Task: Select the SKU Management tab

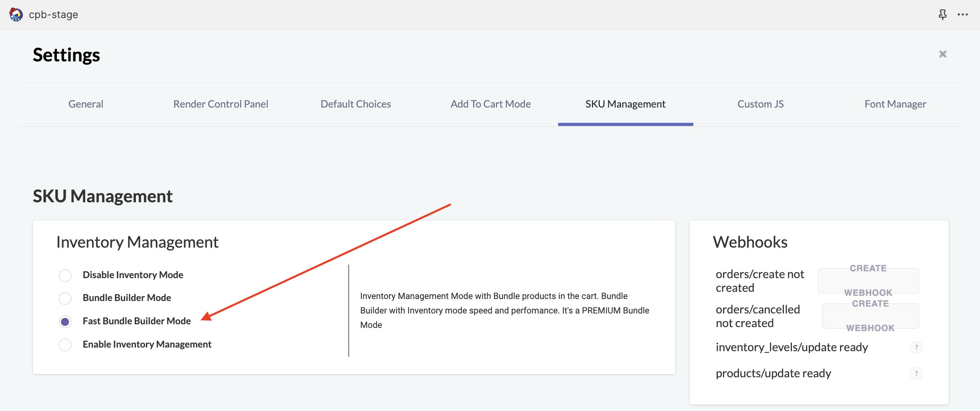Action: click(626, 104)
